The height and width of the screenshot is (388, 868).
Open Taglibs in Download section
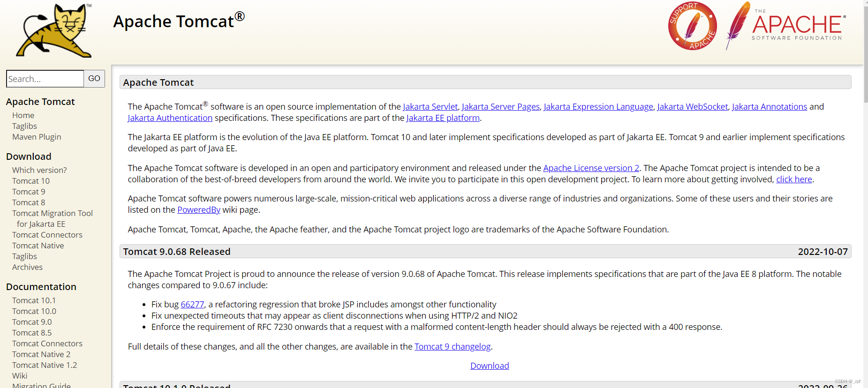pyautogui.click(x=24, y=256)
